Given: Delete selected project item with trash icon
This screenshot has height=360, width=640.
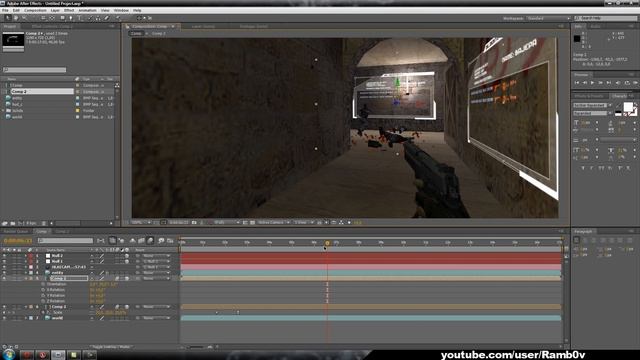Looking at the screenshot, I should coord(44,223).
